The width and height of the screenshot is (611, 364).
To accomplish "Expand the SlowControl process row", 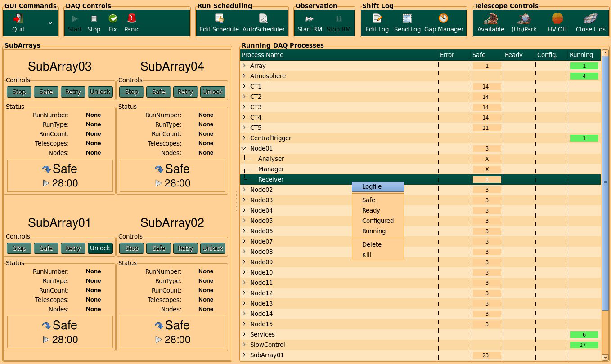I will click(x=244, y=345).
